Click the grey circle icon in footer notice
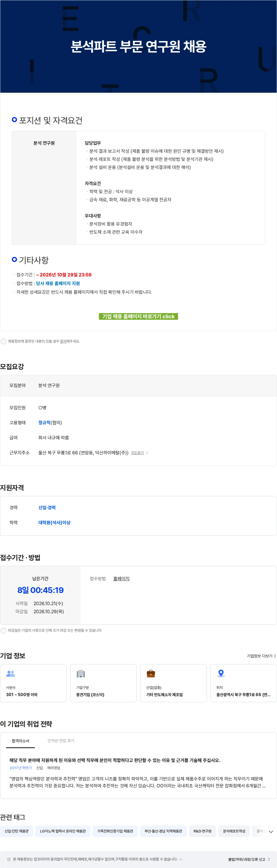Screen dimensions: 277x868 click(9, 859)
